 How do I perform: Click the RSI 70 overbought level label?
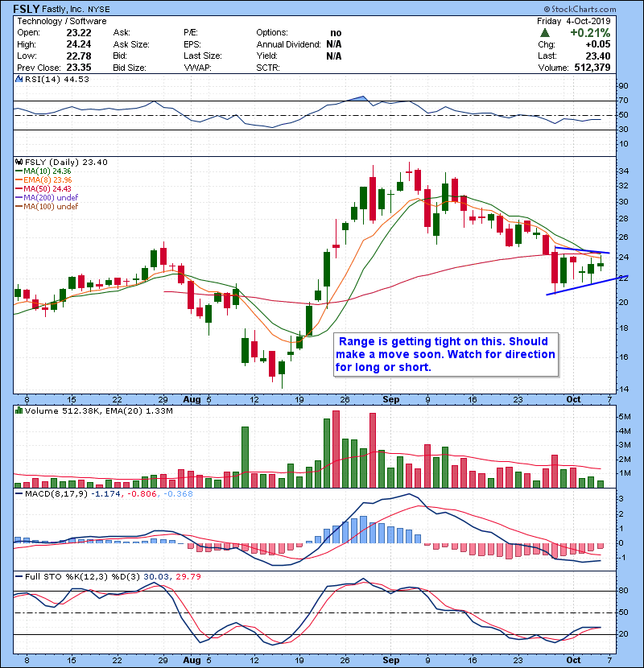[x=623, y=100]
